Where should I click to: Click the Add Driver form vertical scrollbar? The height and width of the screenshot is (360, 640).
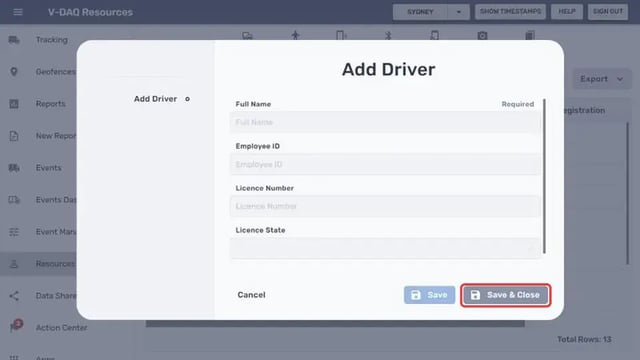pyautogui.click(x=544, y=176)
